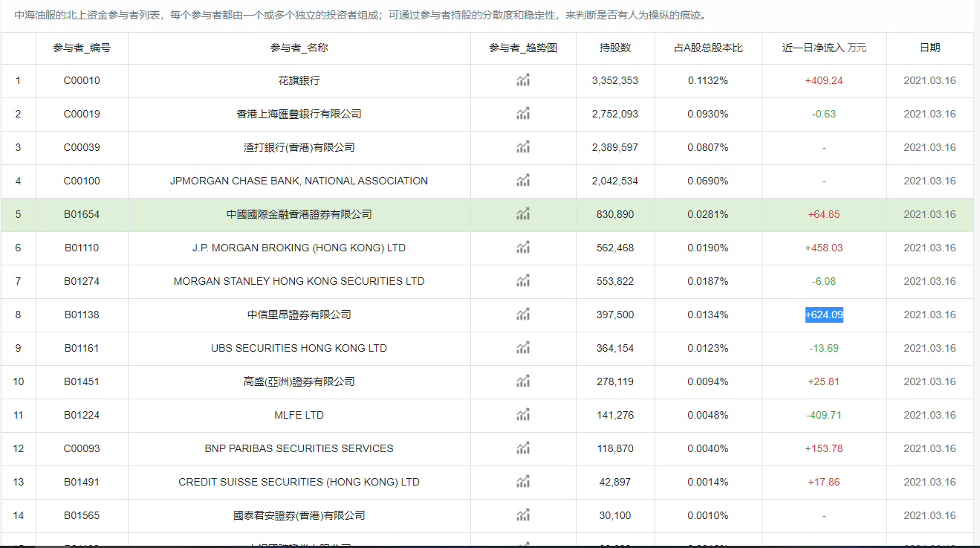This screenshot has height=548, width=980.
Task: Select participant name 國泰君安證券(香港)有限公司
Action: coord(299,515)
